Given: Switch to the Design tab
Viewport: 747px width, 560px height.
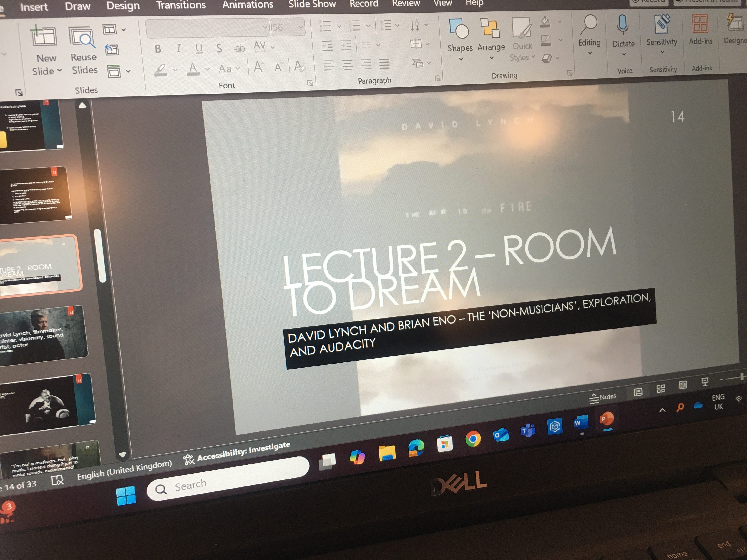Looking at the screenshot, I should (123, 6).
